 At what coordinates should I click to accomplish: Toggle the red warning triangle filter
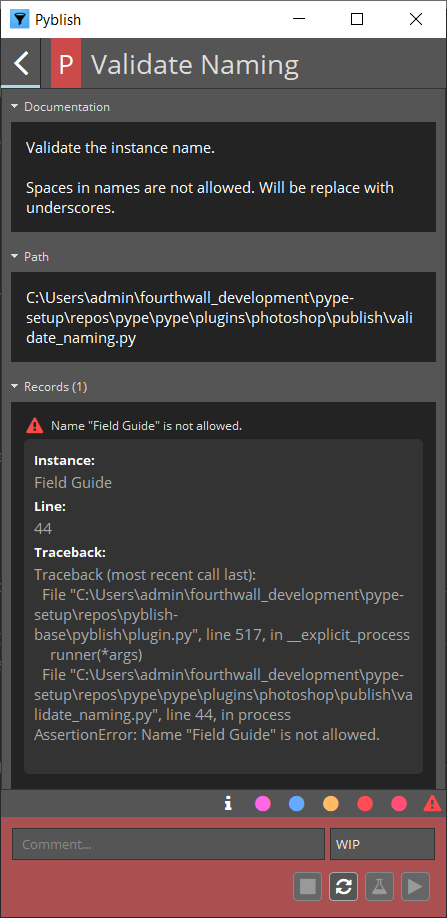432,804
